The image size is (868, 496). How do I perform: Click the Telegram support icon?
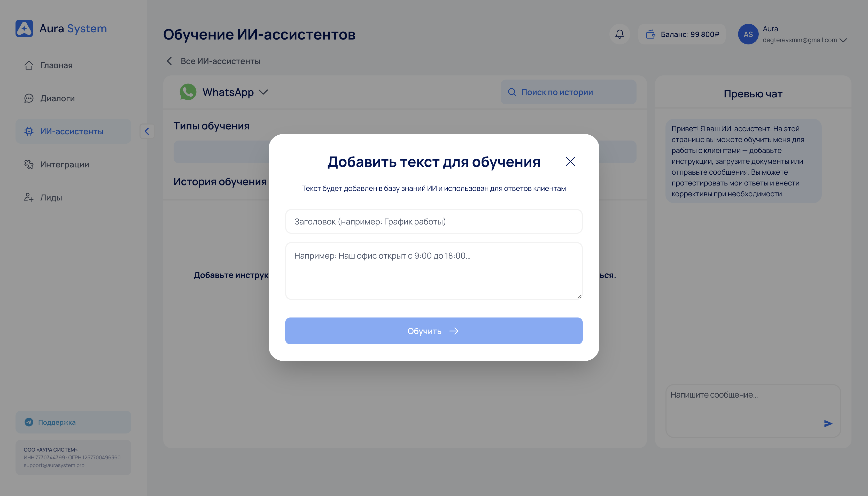click(x=29, y=422)
